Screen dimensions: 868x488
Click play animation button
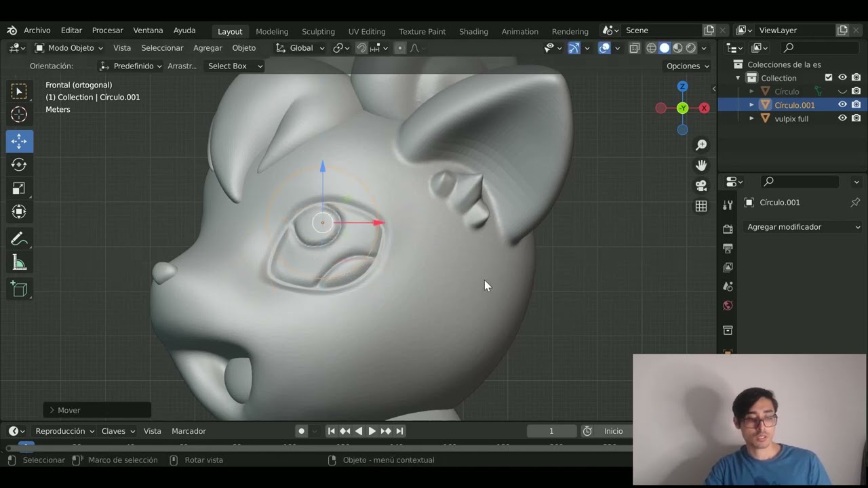(372, 431)
